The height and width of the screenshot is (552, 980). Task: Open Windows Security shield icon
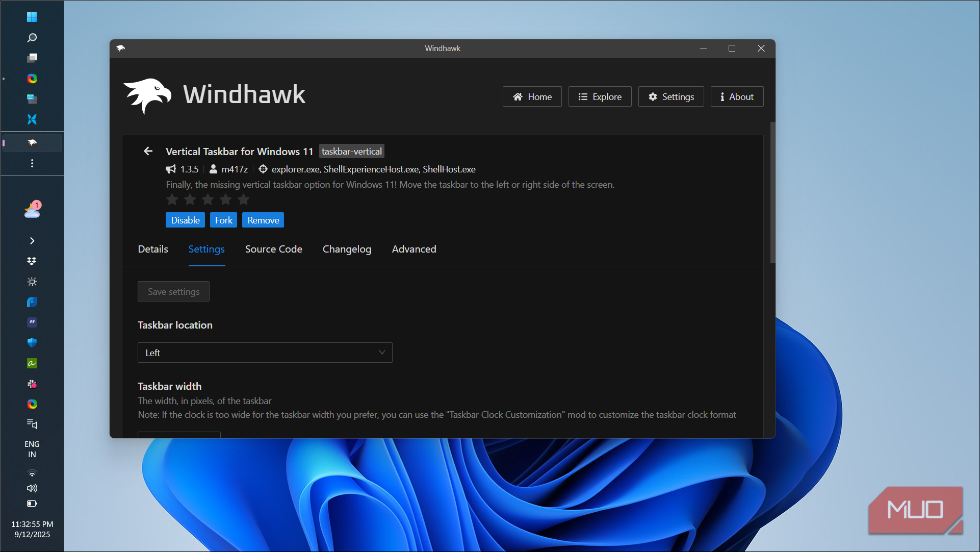point(32,343)
